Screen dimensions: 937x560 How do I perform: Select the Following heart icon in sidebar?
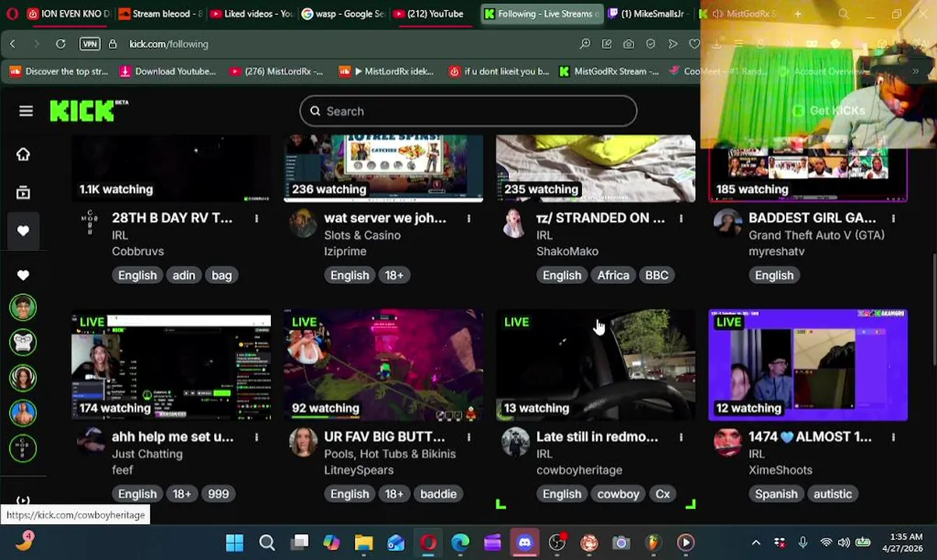pos(23,231)
